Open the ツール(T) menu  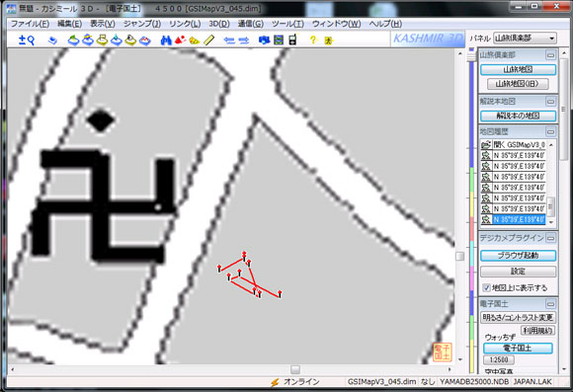tap(287, 24)
